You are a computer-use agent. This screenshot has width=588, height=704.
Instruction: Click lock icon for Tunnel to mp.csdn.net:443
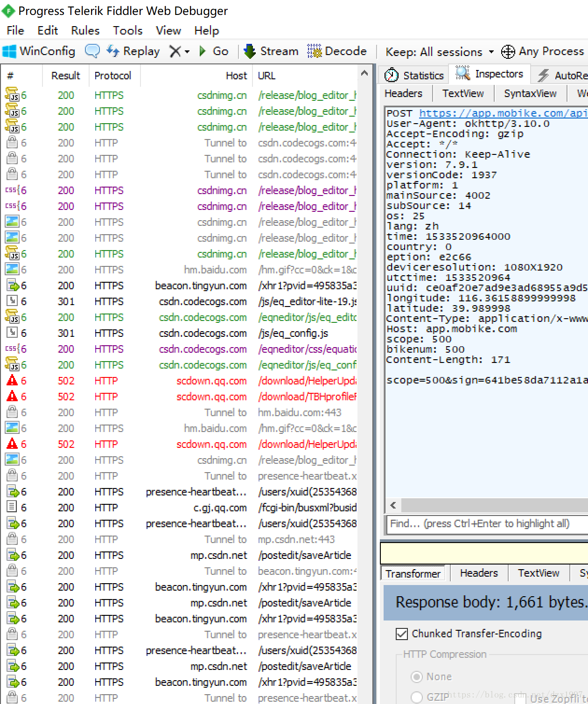12,539
